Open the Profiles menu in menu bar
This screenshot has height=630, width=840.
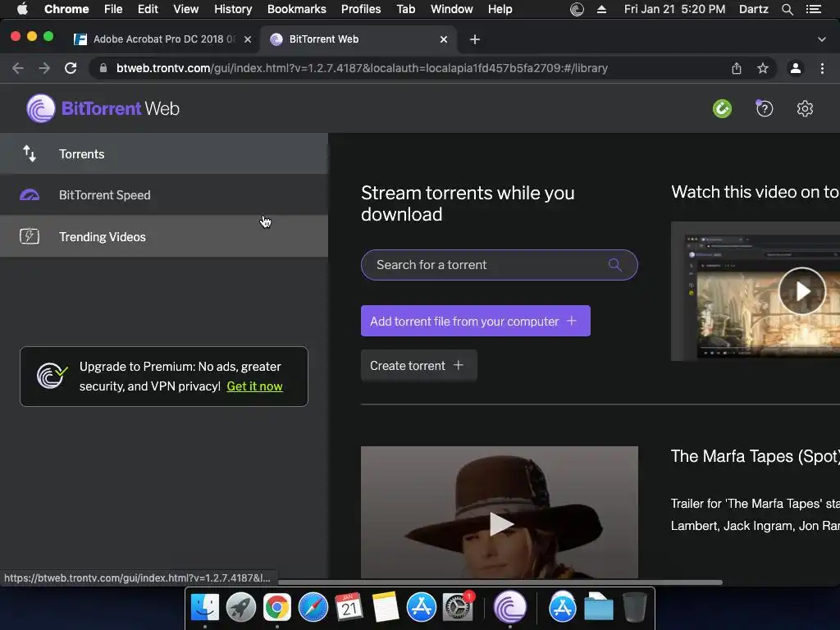(361, 9)
